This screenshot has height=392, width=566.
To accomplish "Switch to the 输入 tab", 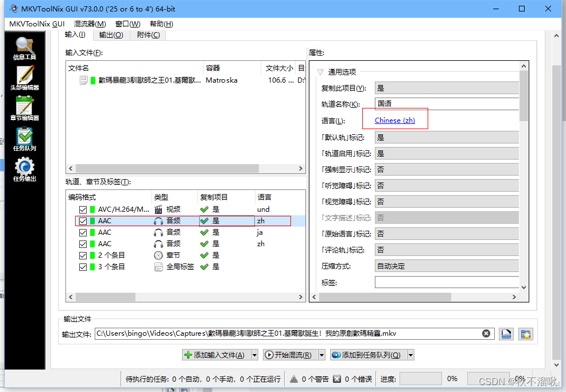I will click(x=75, y=34).
